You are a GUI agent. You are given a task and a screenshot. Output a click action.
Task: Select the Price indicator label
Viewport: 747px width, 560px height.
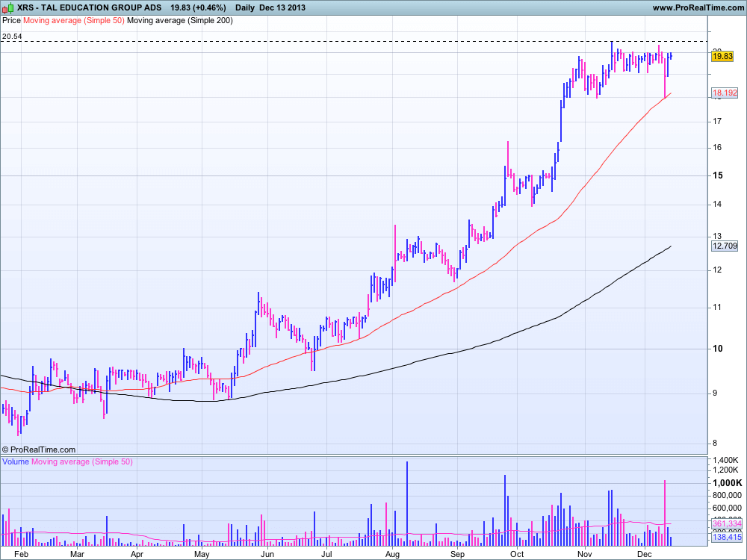tap(11, 20)
